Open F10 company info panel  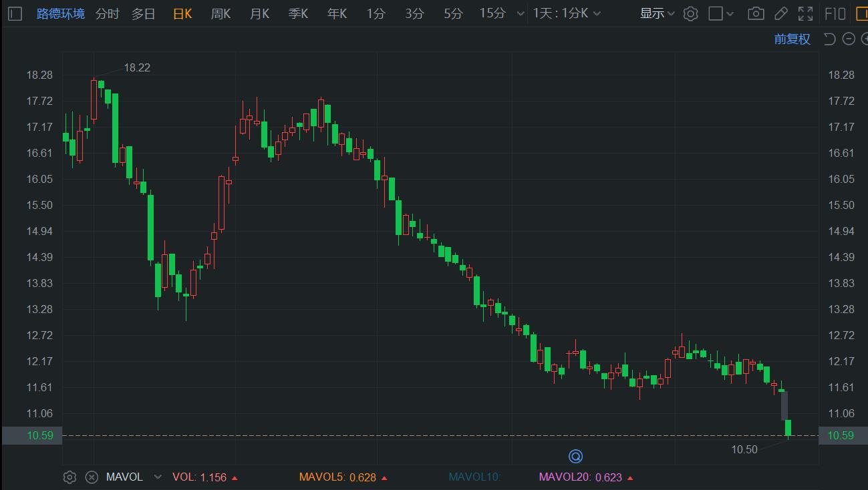pyautogui.click(x=835, y=13)
